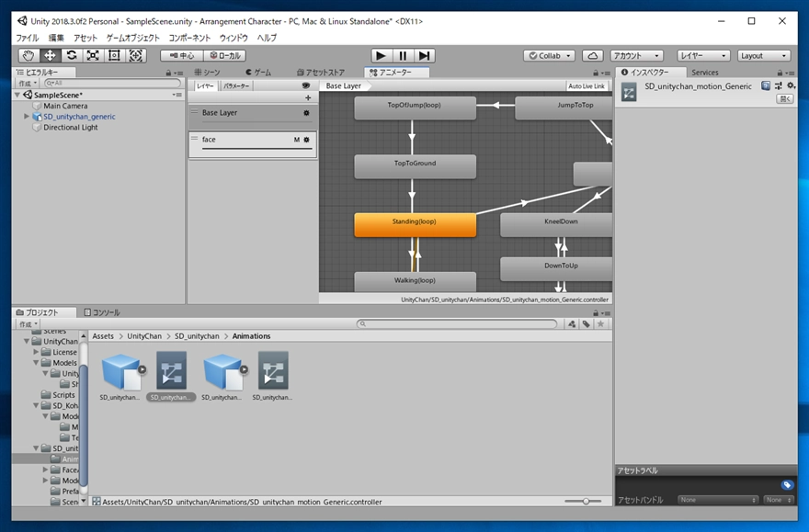Click the Project search field

point(457,323)
